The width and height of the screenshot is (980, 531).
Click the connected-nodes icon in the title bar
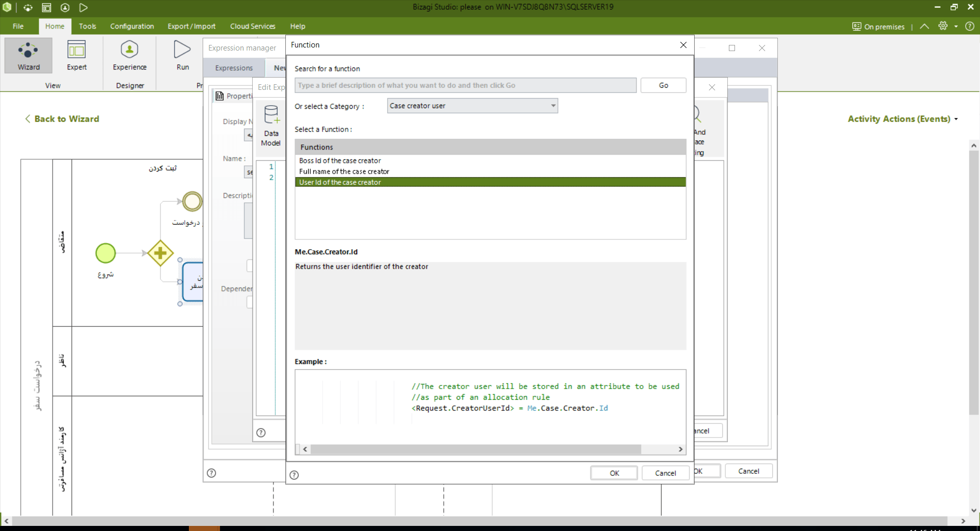(28, 7)
